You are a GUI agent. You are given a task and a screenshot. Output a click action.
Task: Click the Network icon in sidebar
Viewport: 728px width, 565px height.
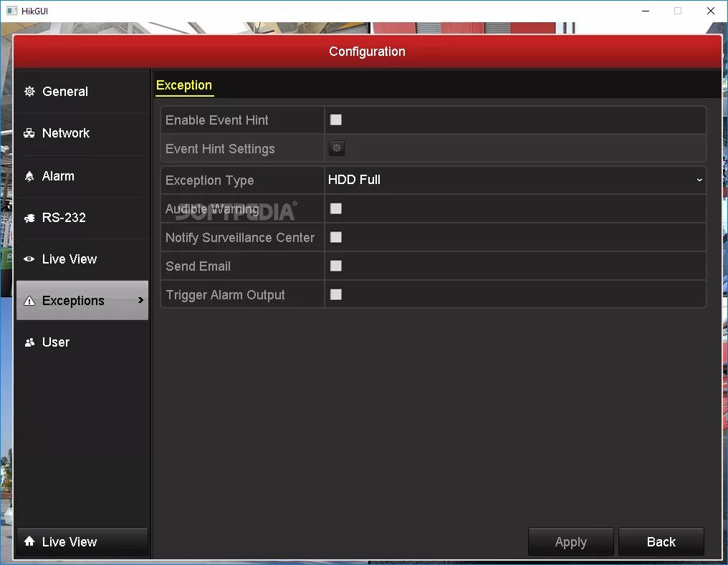[29, 133]
